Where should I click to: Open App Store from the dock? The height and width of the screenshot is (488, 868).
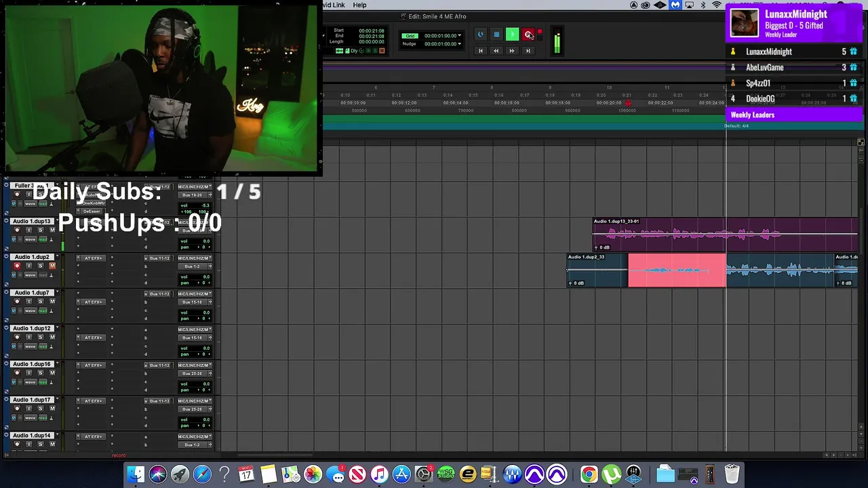coord(401,474)
